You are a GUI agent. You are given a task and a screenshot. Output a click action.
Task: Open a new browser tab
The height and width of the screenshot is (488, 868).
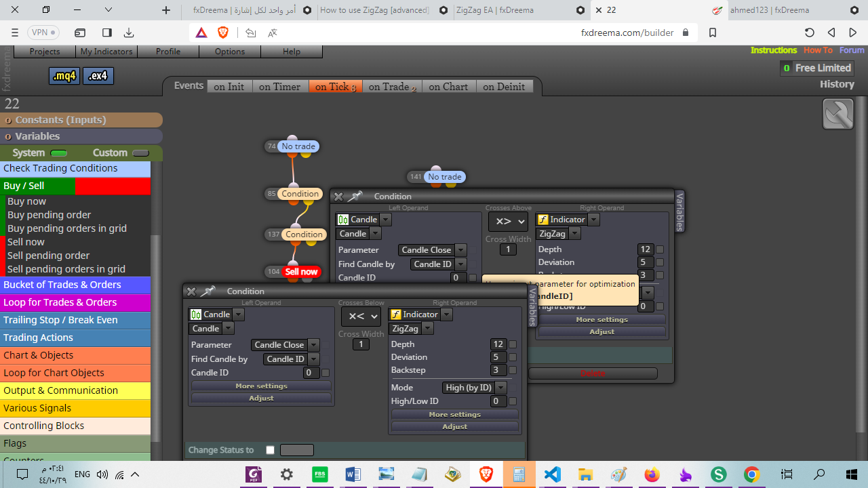166,10
